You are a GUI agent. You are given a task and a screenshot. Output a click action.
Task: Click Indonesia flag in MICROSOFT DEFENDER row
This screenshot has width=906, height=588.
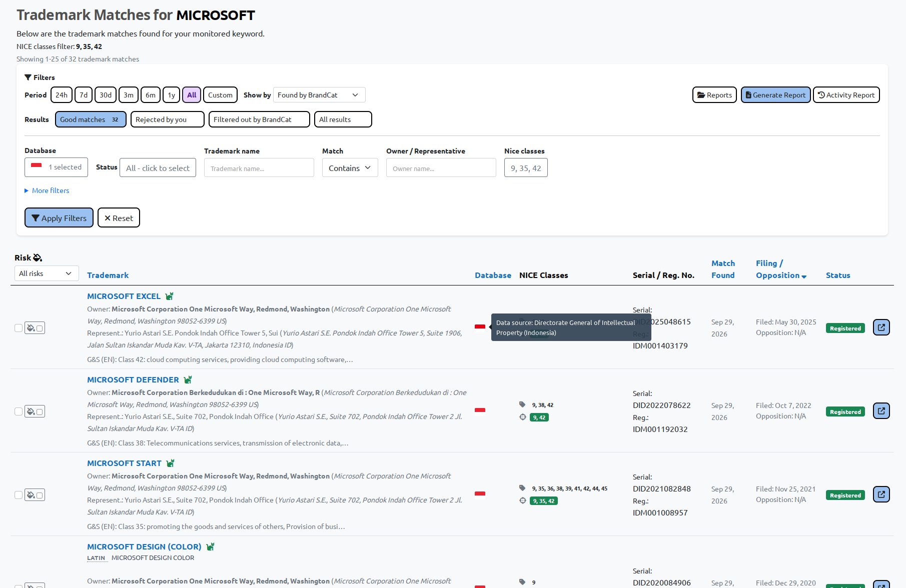click(x=480, y=410)
